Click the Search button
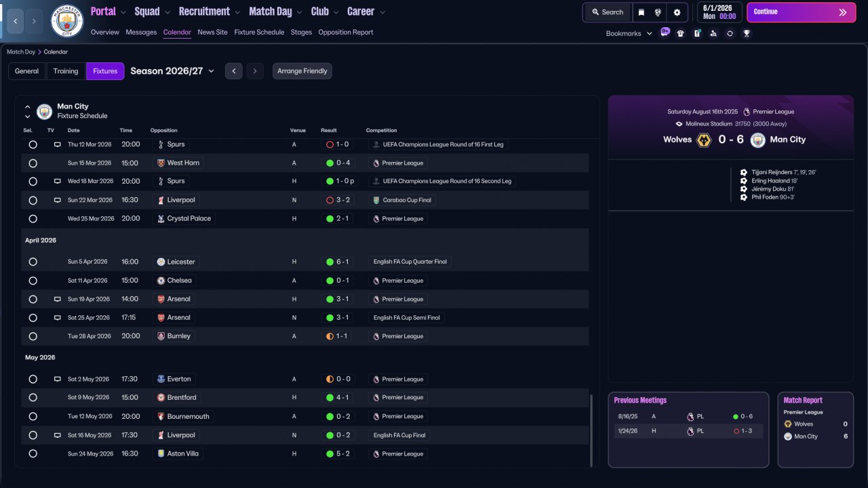 tap(608, 12)
